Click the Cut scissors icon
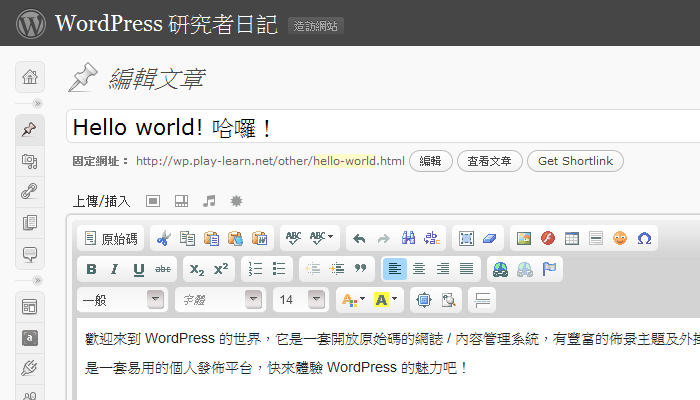 tap(163, 238)
